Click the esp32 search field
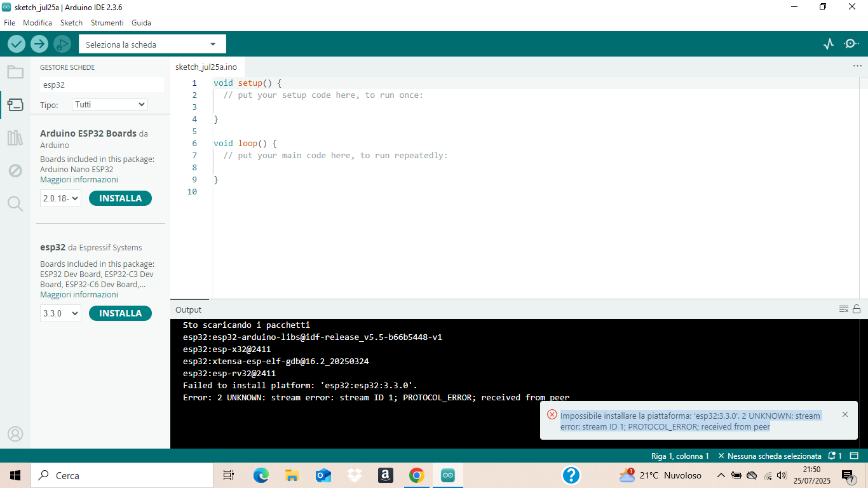The width and height of the screenshot is (868, 488). tap(102, 85)
